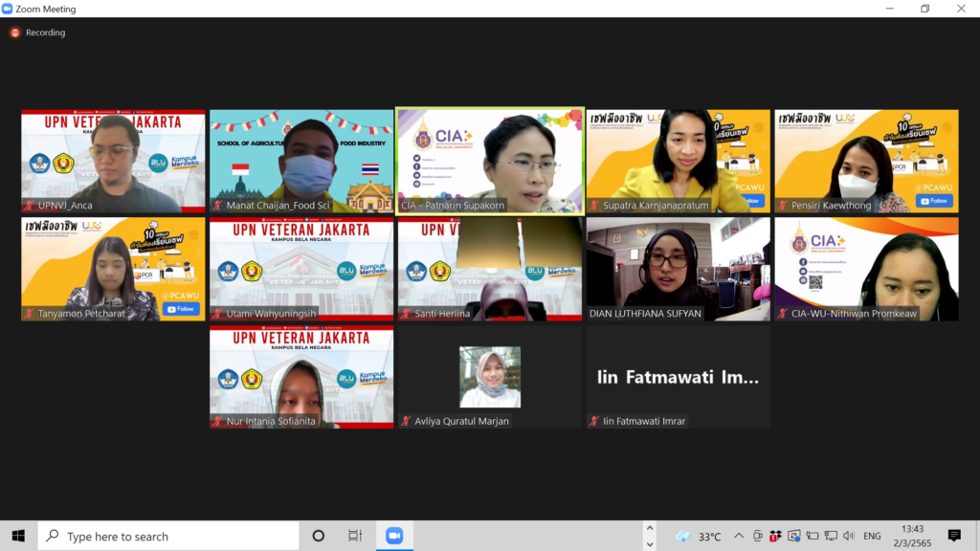Click the taskbar scroll down arrow
980x551 pixels.
pos(652,542)
